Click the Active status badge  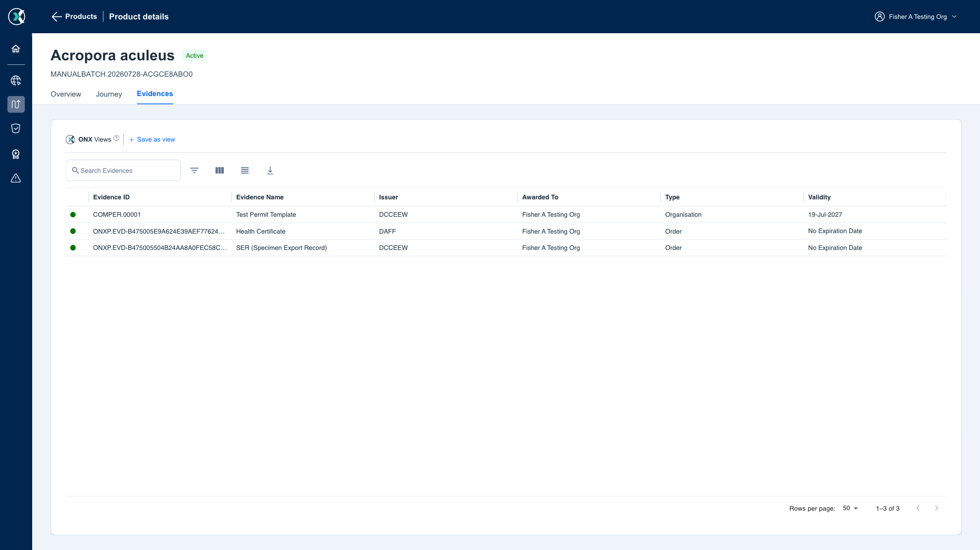(195, 56)
